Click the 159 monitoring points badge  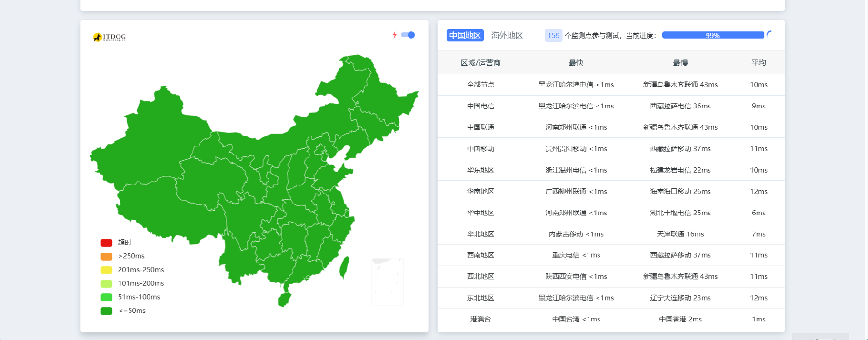pyautogui.click(x=553, y=36)
